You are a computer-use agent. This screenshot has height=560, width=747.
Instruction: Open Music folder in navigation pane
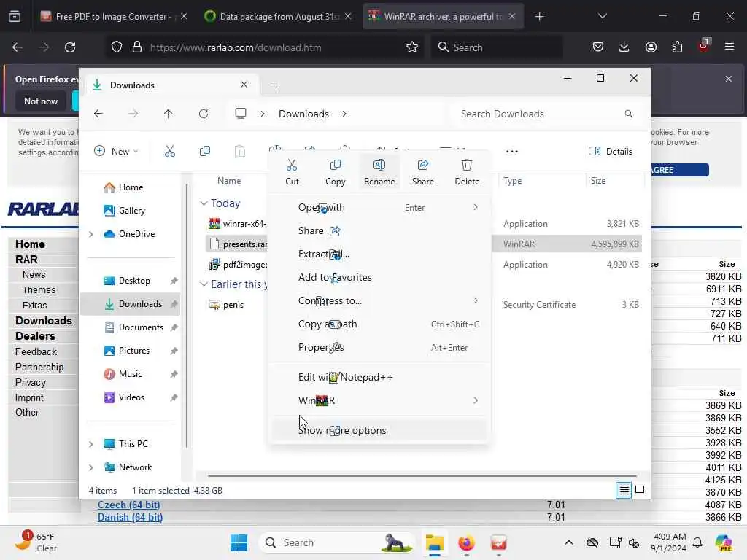(130, 374)
